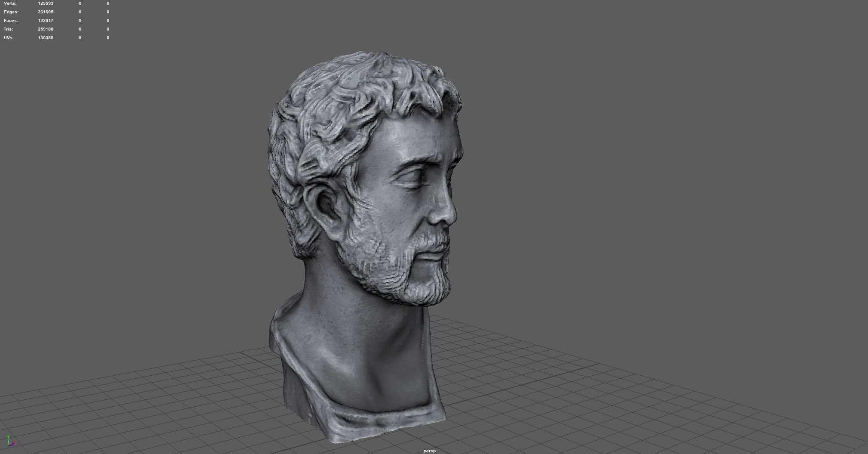Click the XYZ axis orientation gizmo
868x454 pixels.
coord(10,441)
